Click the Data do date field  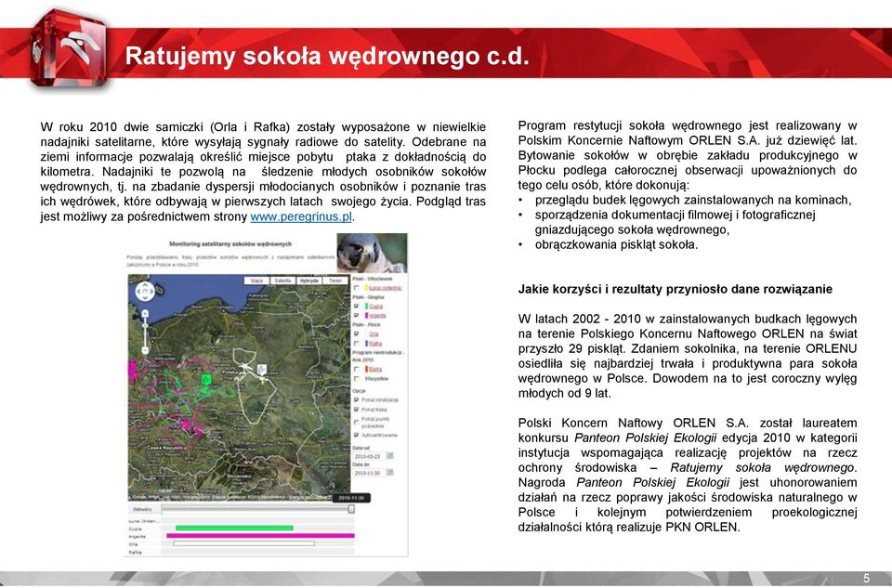pyautogui.click(x=369, y=473)
